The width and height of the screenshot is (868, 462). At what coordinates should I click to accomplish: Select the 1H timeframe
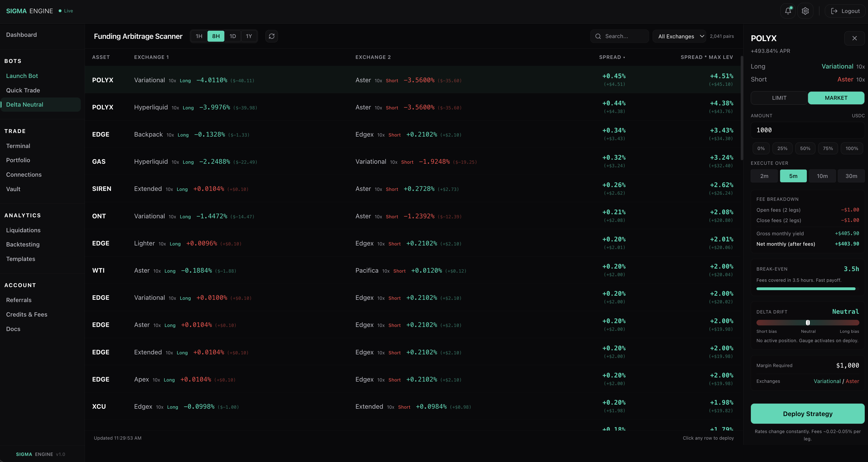pyautogui.click(x=199, y=36)
